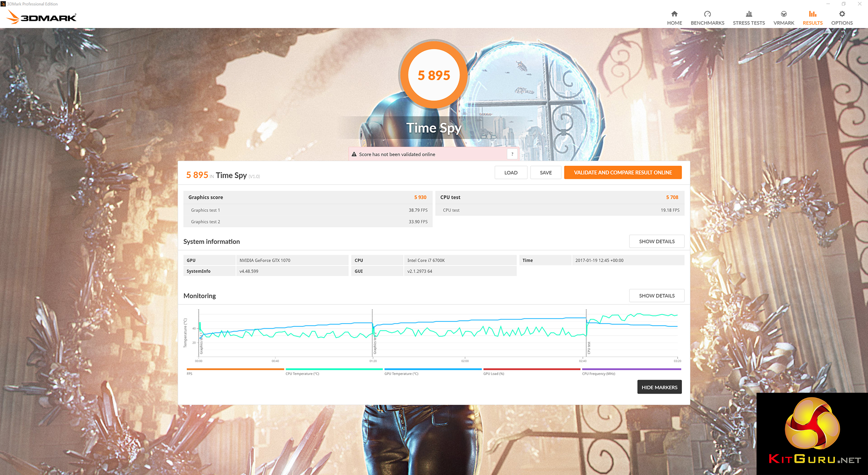This screenshot has width=868, height=475.
Task: Validate and compare result online
Action: [x=623, y=173]
